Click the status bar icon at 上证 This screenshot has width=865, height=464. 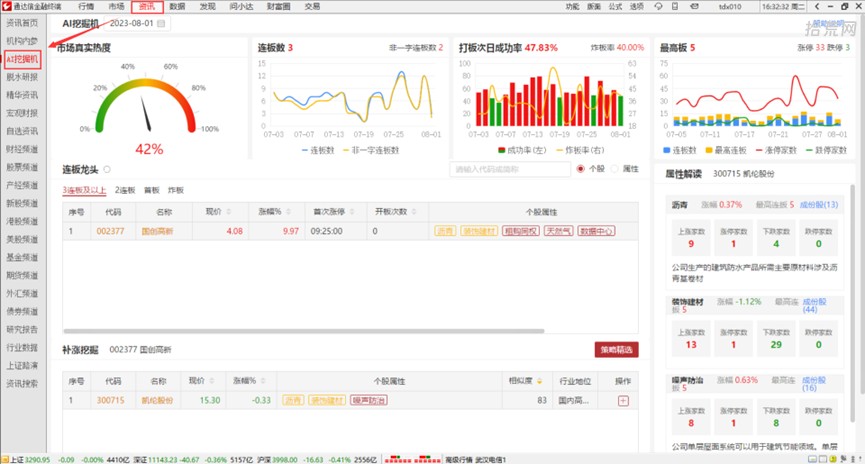[5, 459]
